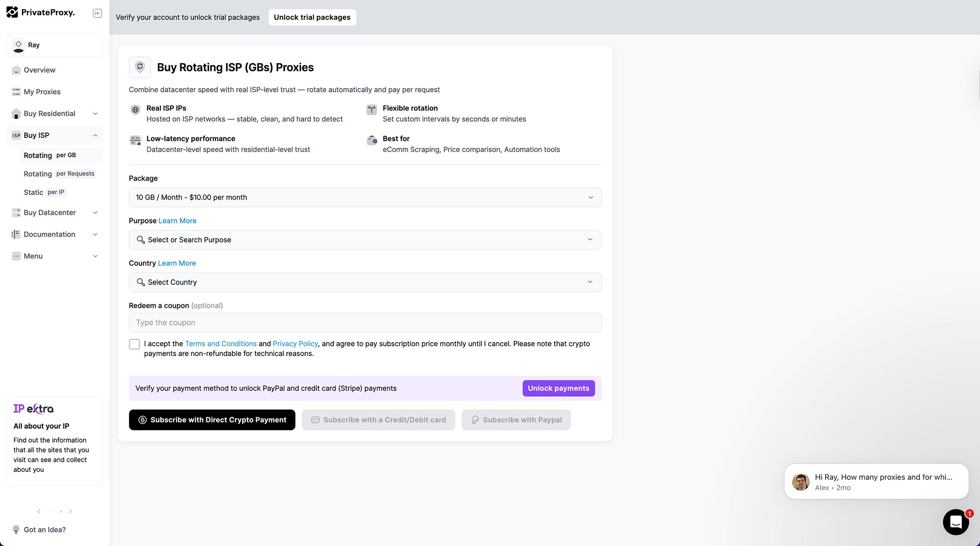
Task: Click the lightbulb Got an Idea icon
Action: (x=16, y=530)
